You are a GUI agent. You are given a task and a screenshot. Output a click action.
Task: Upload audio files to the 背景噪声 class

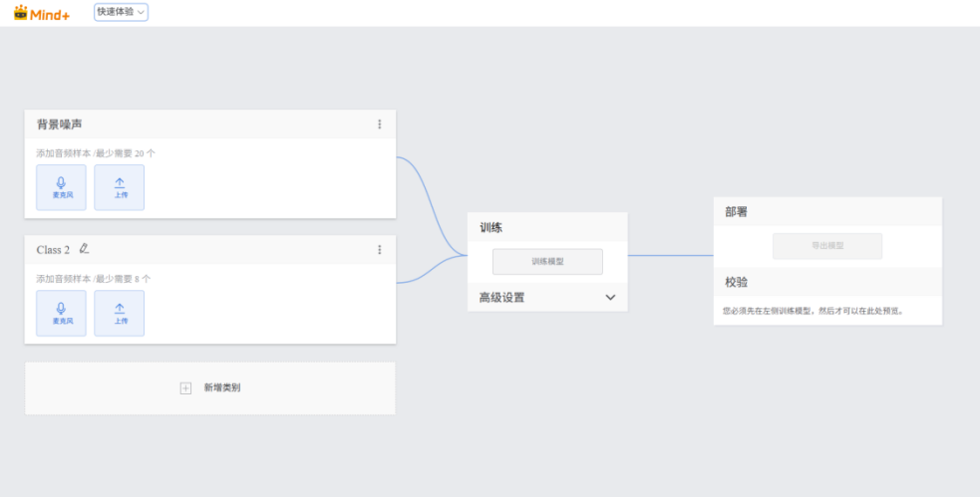click(120, 187)
